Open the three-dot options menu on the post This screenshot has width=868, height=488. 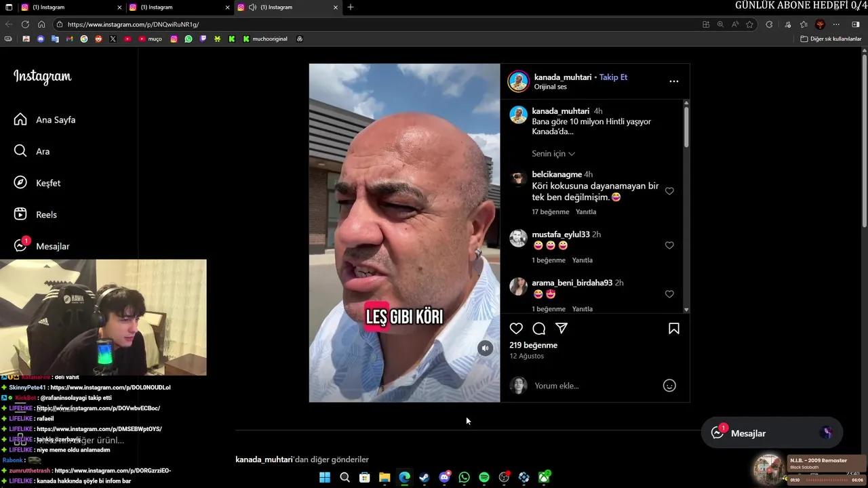(x=674, y=81)
